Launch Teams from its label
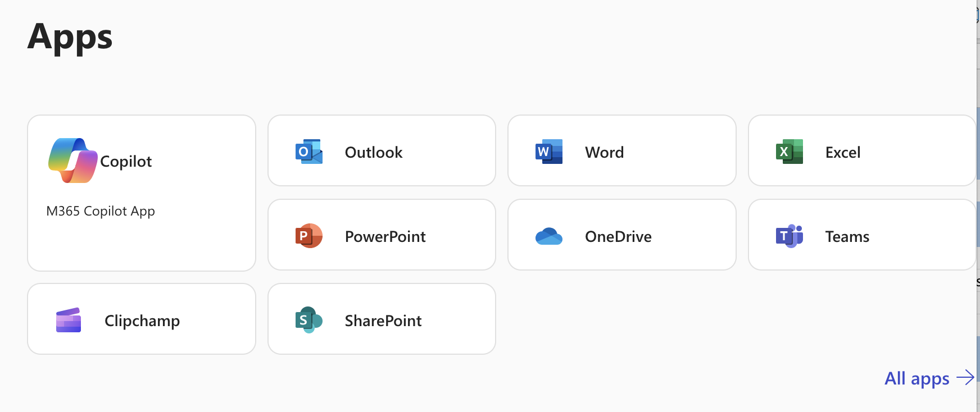Screen dimensions: 980x412 coord(847,236)
